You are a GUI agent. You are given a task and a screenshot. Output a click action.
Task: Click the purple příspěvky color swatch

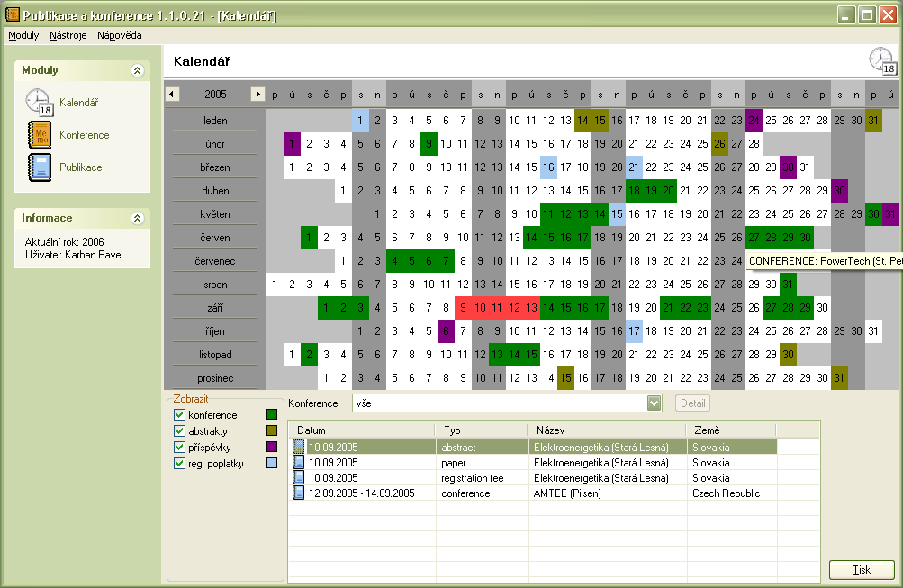[272, 447]
